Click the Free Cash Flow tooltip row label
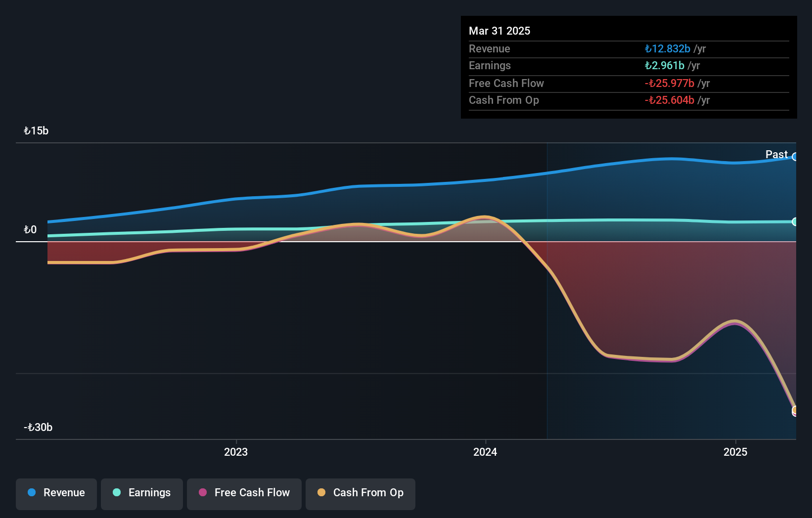This screenshot has width=812, height=518. pyautogui.click(x=506, y=83)
